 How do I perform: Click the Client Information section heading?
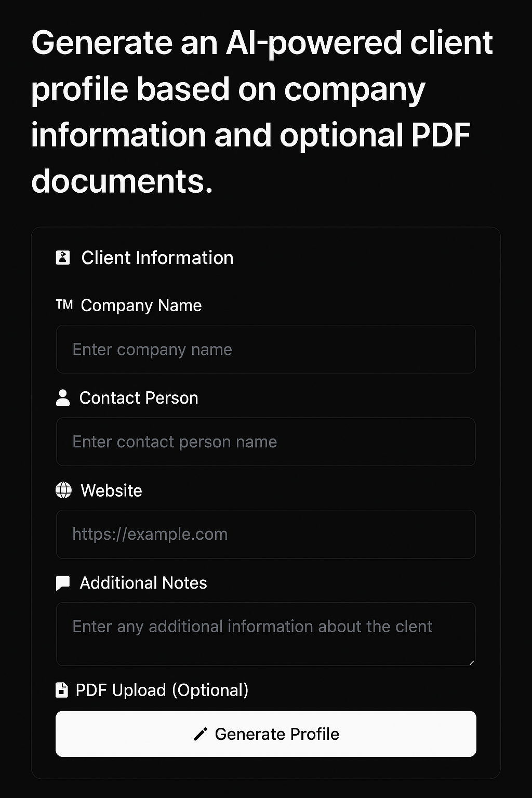pos(157,258)
